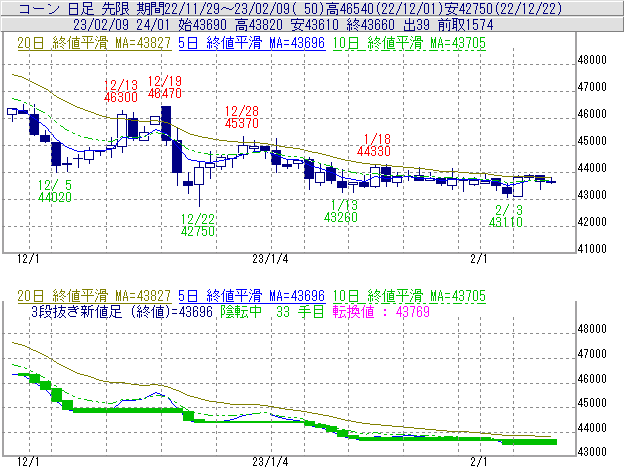Screen dimensions: 624x475
Task: Click the 12/1 date label under upper chart
Action: click(28, 259)
